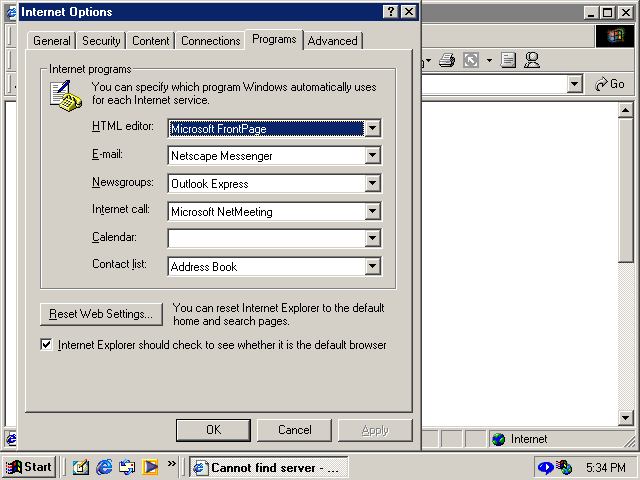Open the Start menu
This screenshot has height=480, width=640.
tap(29, 467)
